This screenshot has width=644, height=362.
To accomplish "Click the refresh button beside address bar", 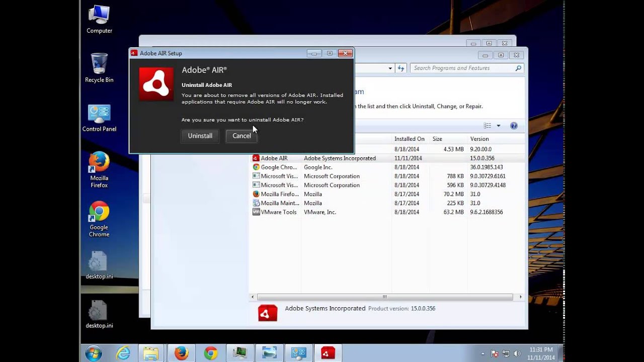I will pos(401,68).
